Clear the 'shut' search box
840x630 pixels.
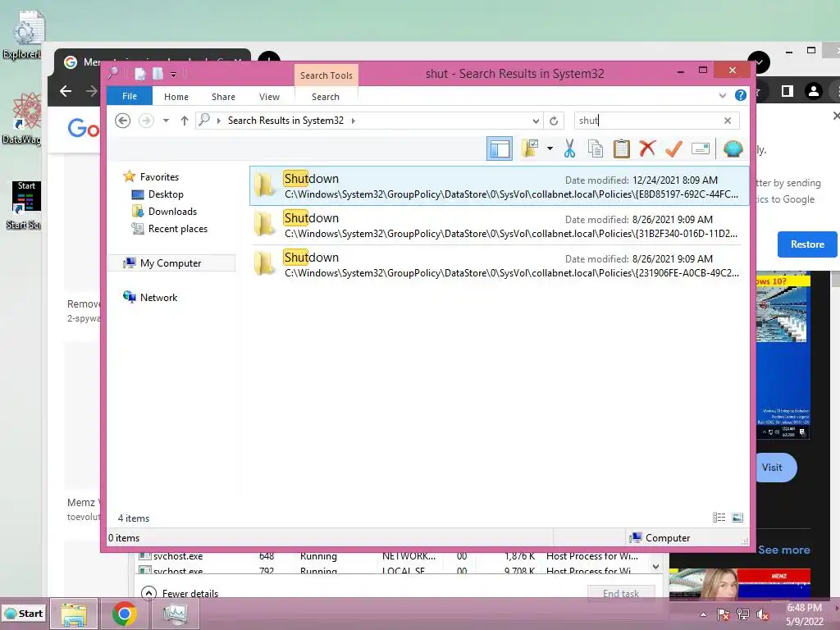tap(727, 121)
